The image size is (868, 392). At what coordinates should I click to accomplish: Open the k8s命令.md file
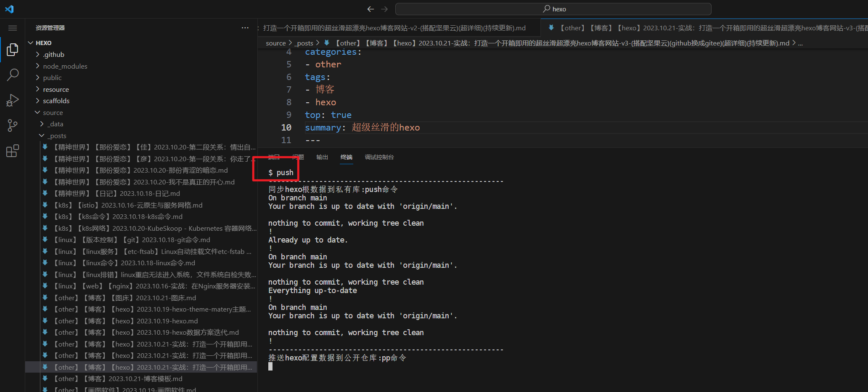tap(141, 216)
